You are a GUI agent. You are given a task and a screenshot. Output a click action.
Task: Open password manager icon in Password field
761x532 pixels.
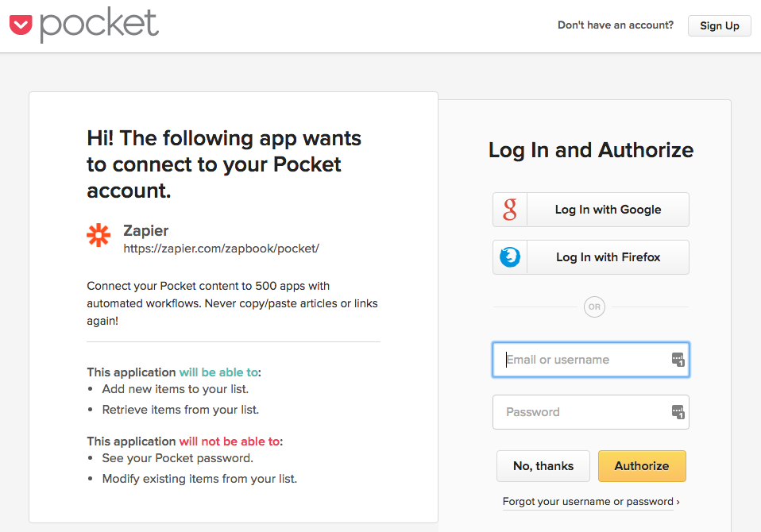pos(678,412)
